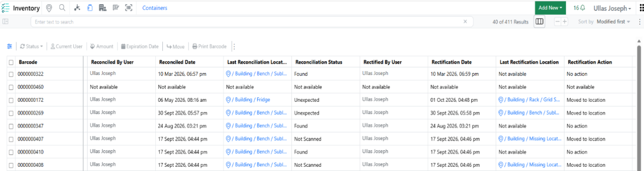Check the box for barcode 0000000269

click(11, 113)
